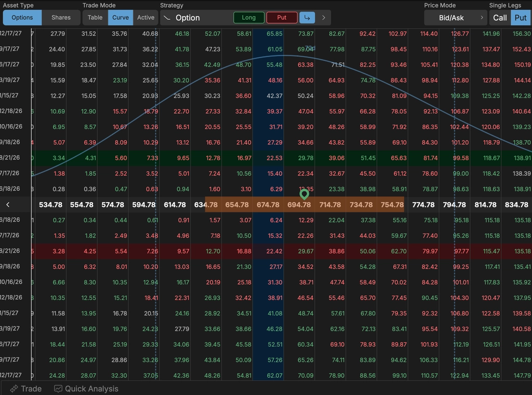
Task: Click call price 99.58
Action: (461, 158)
